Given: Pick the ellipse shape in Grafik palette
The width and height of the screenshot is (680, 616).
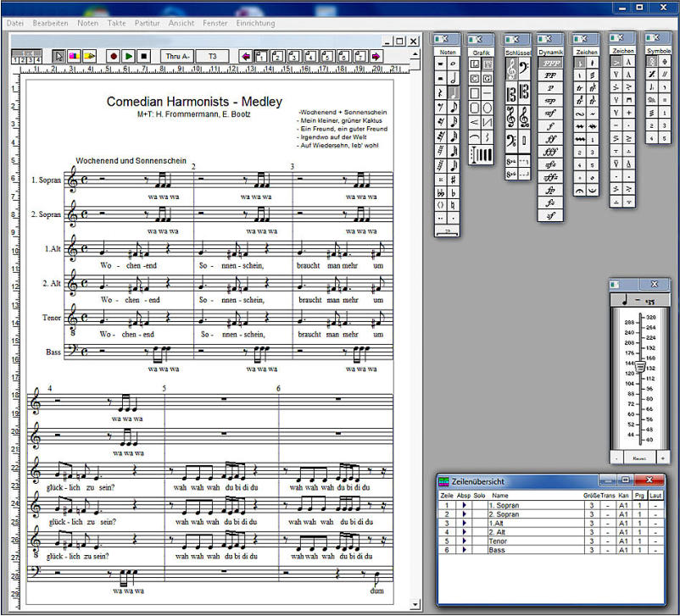Looking at the screenshot, I should tap(489, 108).
